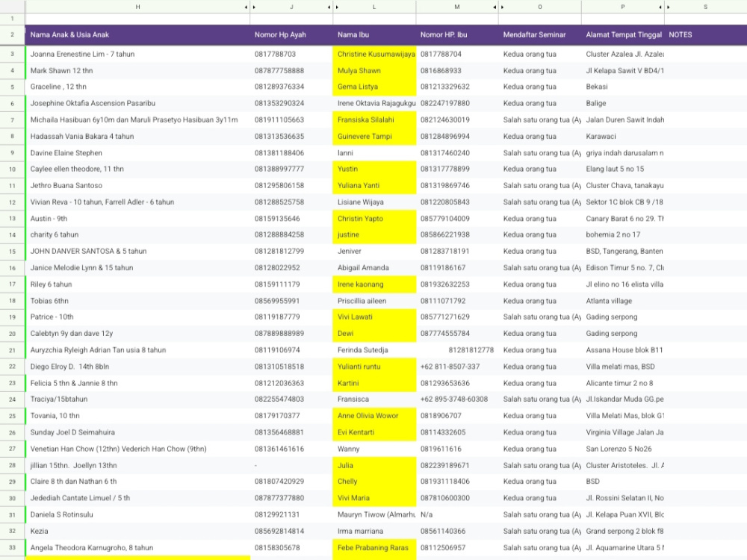Click the 'Mendaftar Seminar' header cell

pyautogui.click(x=540, y=35)
